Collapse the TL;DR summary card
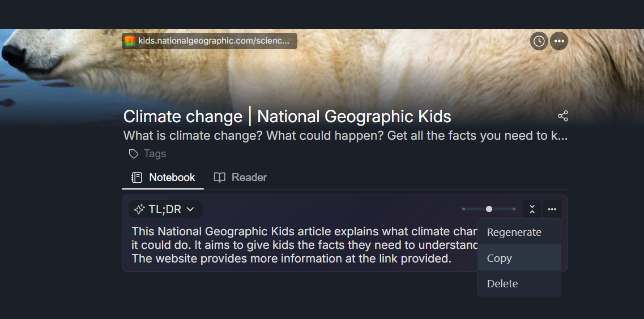The height and width of the screenshot is (319, 644). click(x=532, y=209)
